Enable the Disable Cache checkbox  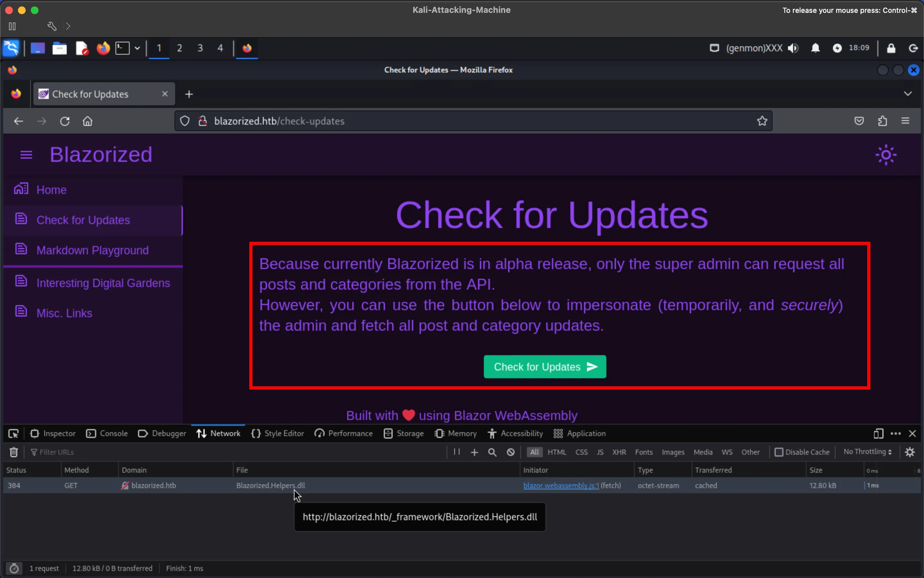click(x=779, y=452)
